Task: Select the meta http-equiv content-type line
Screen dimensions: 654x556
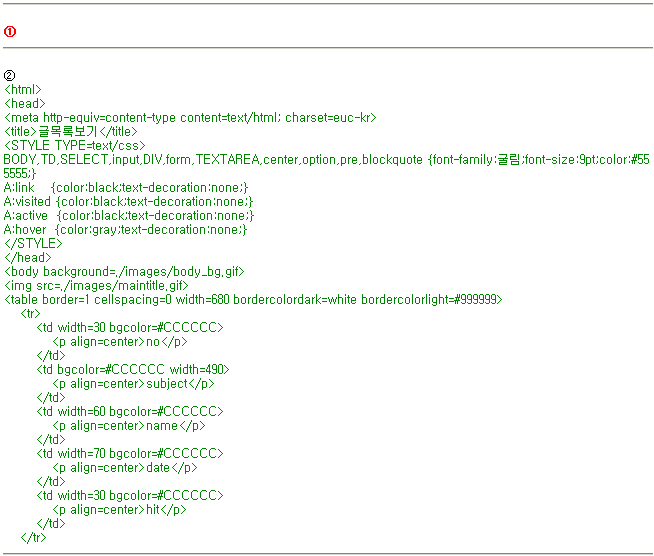Action: click(190, 118)
